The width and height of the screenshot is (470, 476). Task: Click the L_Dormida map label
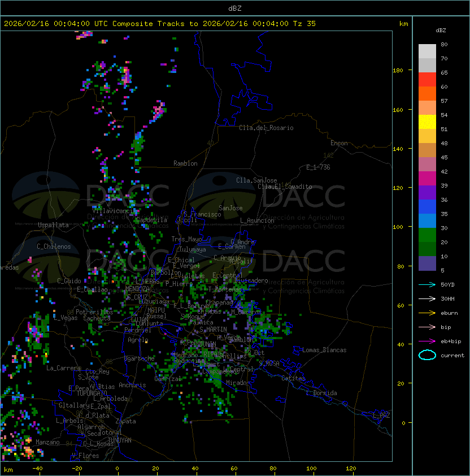[x=321, y=393]
